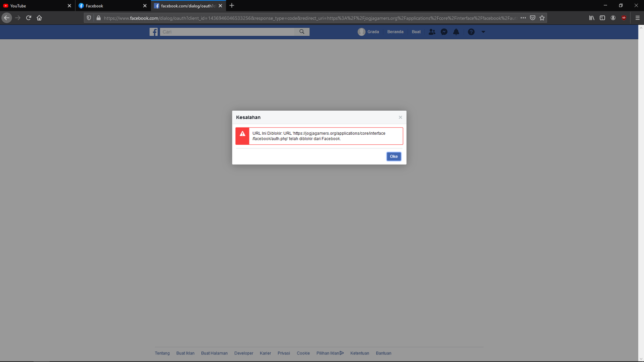Open the Ketentuan footer link
This screenshot has width=644, height=362.
(x=360, y=353)
